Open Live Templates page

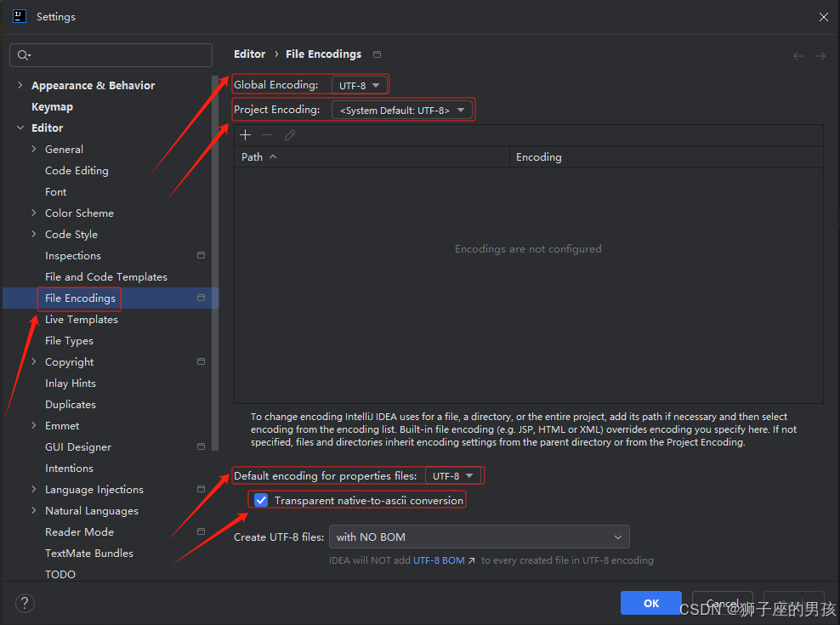[82, 320]
